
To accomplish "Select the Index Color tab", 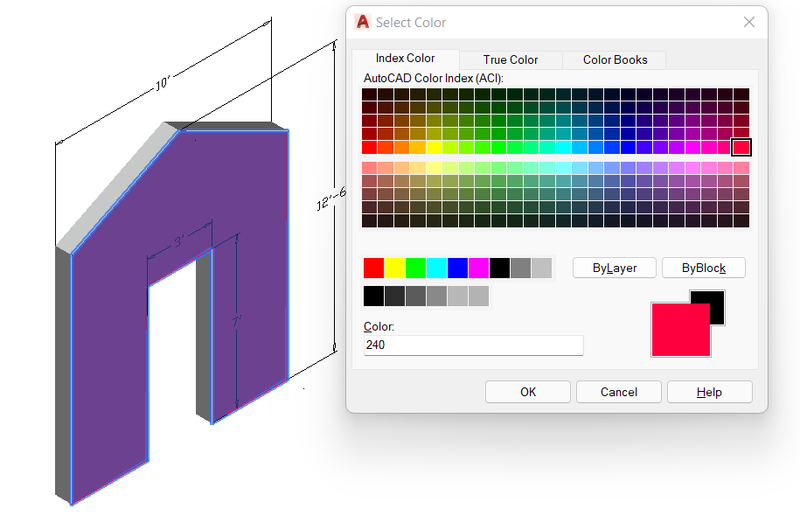I will (x=405, y=58).
